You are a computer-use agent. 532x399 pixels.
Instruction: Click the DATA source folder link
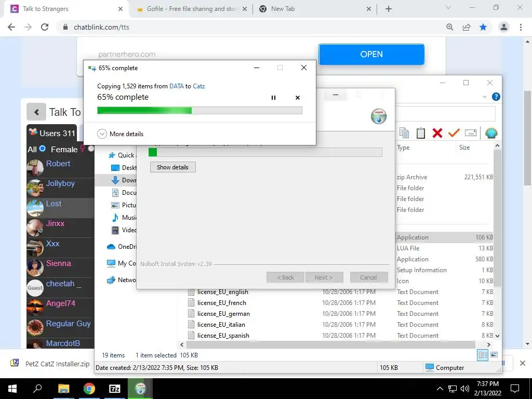coord(177,86)
